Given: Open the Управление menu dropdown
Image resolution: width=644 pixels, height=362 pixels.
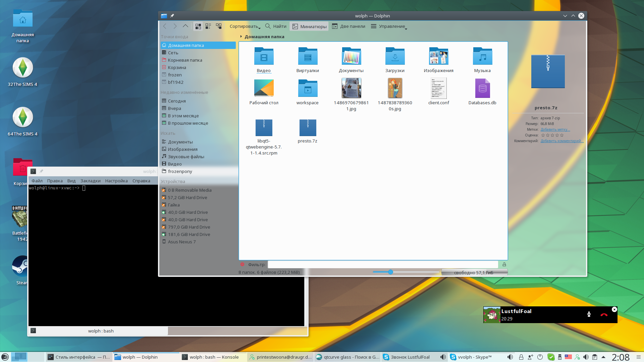Looking at the screenshot, I should (x=389, y=26).
